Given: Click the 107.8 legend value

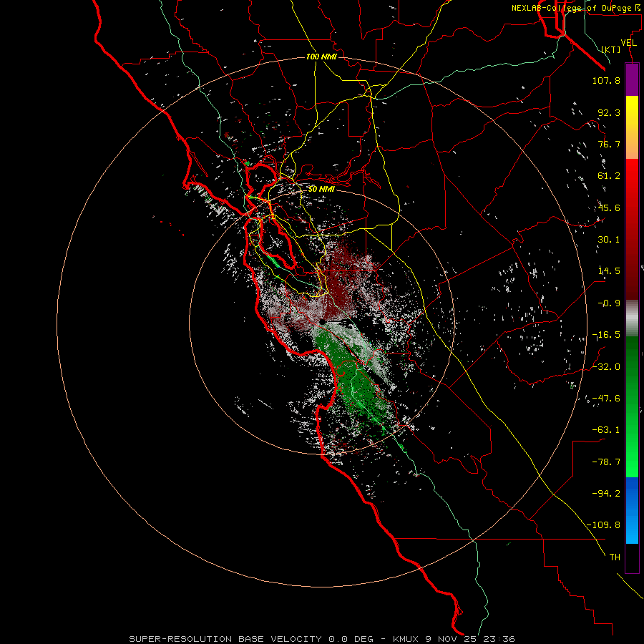Looking at the screenshot, I should pos(606,80).
